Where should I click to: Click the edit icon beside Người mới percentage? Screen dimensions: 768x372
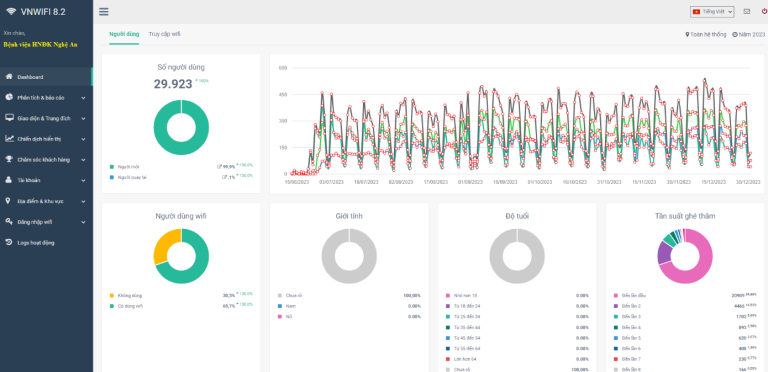tap(219, 167)
